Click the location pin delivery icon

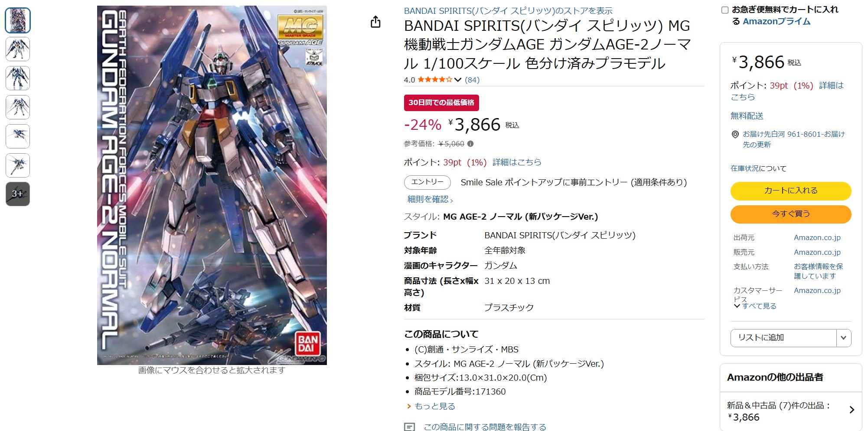click(735, 135)
